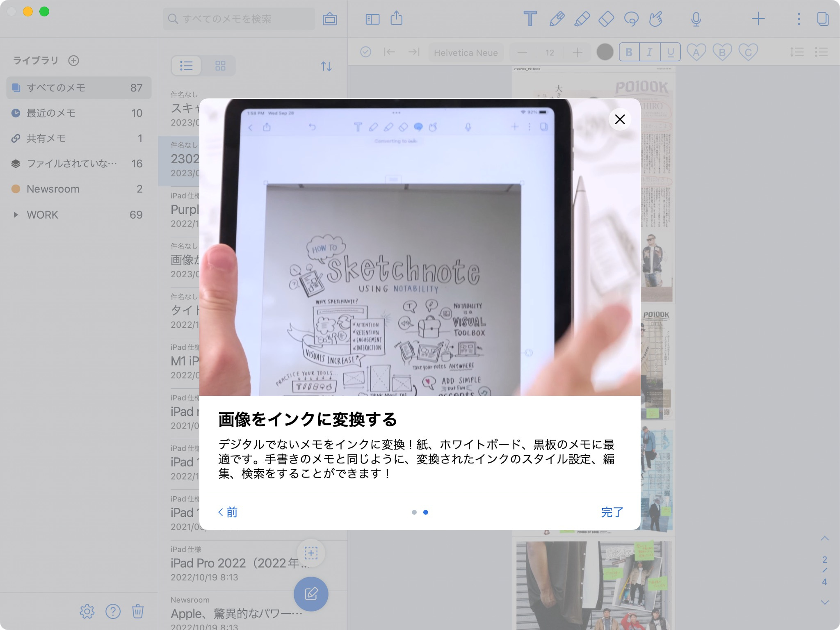
Task: Start audio recording with microphone icon
Action: (x=696, y=19)
